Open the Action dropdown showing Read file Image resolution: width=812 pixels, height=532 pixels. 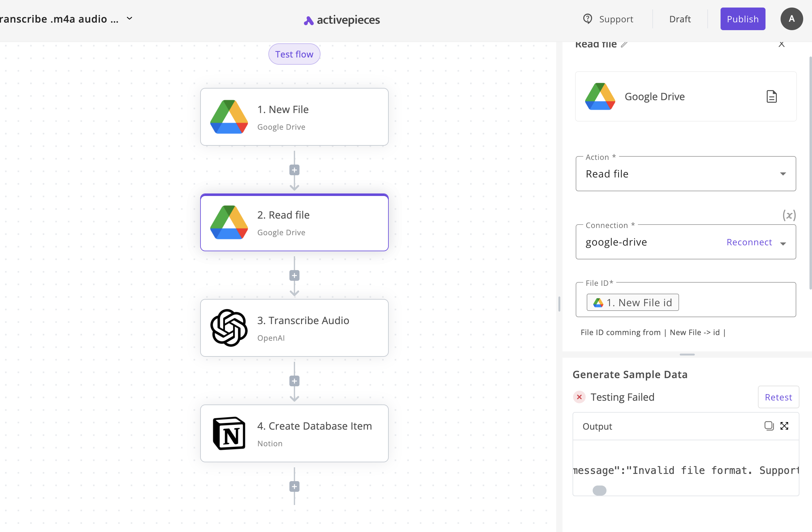click(686, 174)
